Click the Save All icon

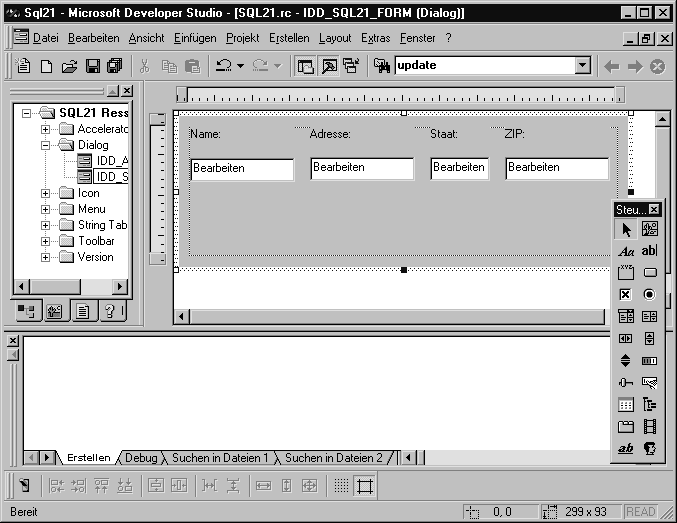point(115,66)
